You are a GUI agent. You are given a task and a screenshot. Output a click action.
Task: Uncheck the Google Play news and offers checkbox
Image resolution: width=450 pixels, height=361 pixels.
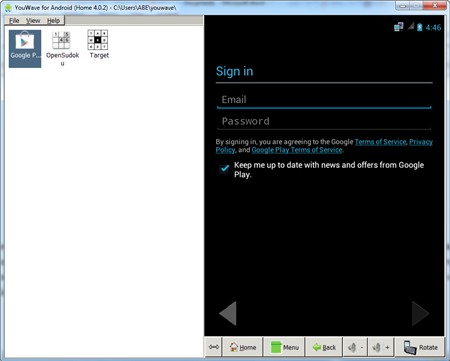pyautogui.click(x=224, y=168)
